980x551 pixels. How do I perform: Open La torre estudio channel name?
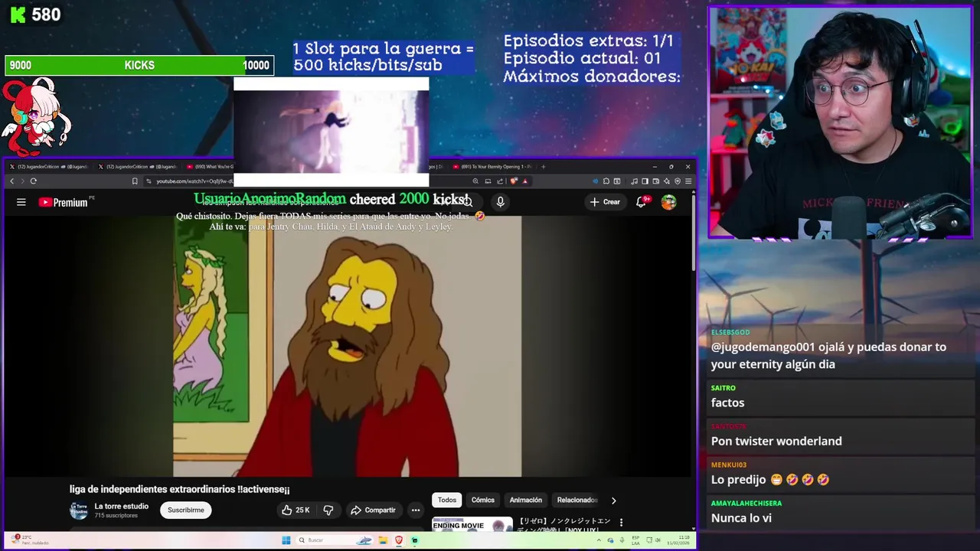[122, 507]
